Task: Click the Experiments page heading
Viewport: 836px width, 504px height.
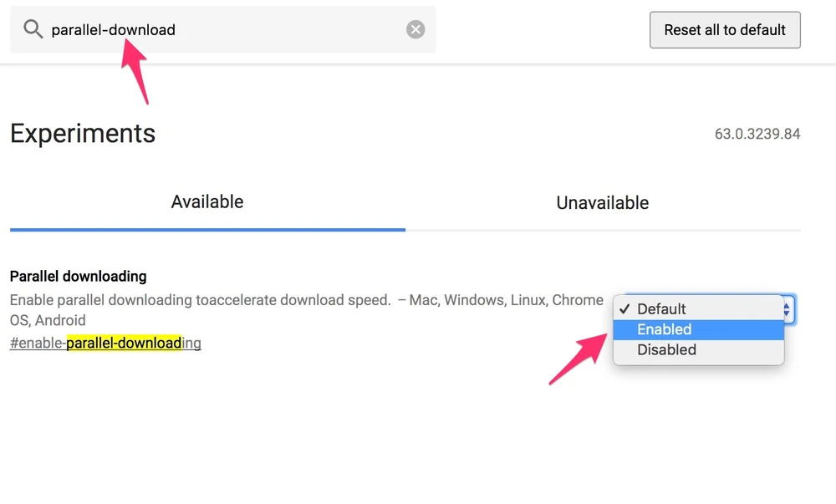Action: point(83,134)
